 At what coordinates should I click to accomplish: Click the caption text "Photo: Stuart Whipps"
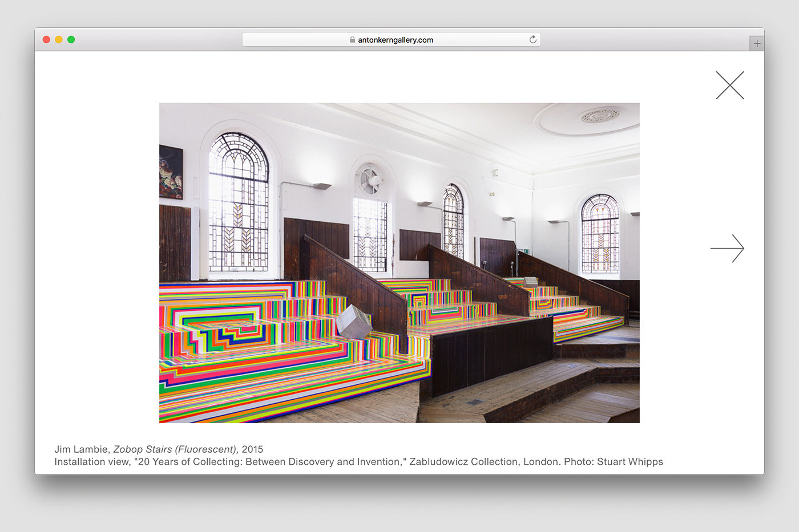point(614,462)
